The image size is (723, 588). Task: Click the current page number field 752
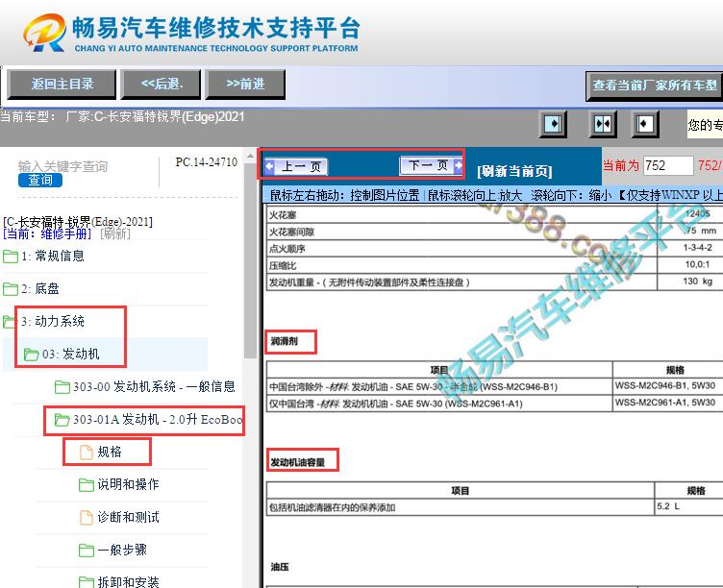point(668,165)
